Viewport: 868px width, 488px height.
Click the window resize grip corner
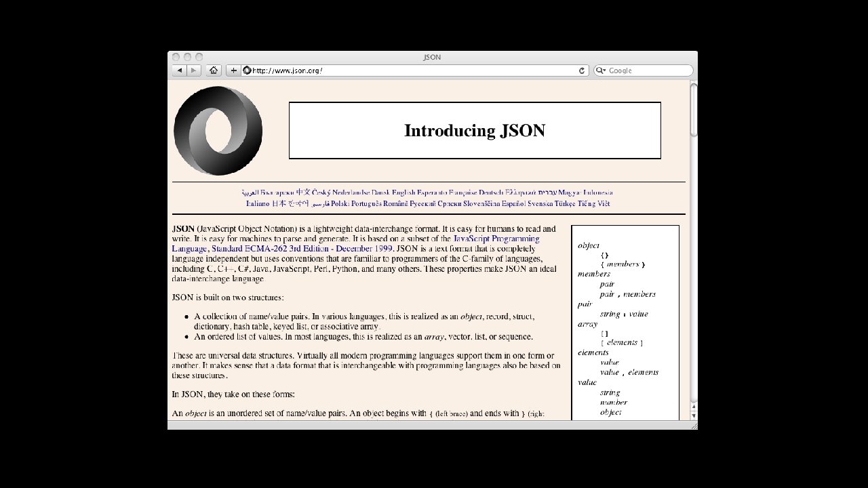tap(693, 425)
